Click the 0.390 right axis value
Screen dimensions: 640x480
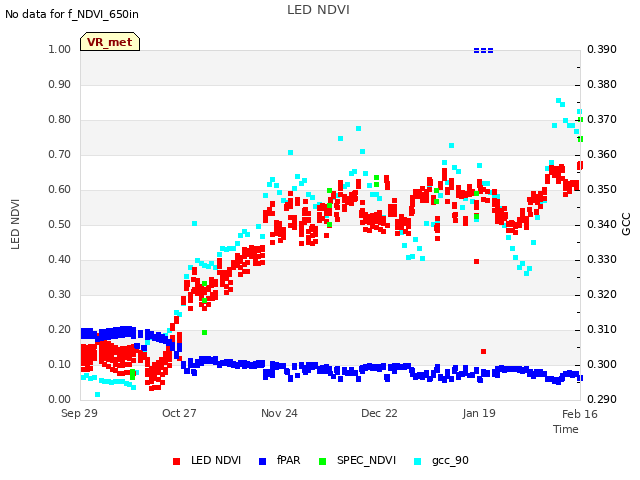(602, 49)
